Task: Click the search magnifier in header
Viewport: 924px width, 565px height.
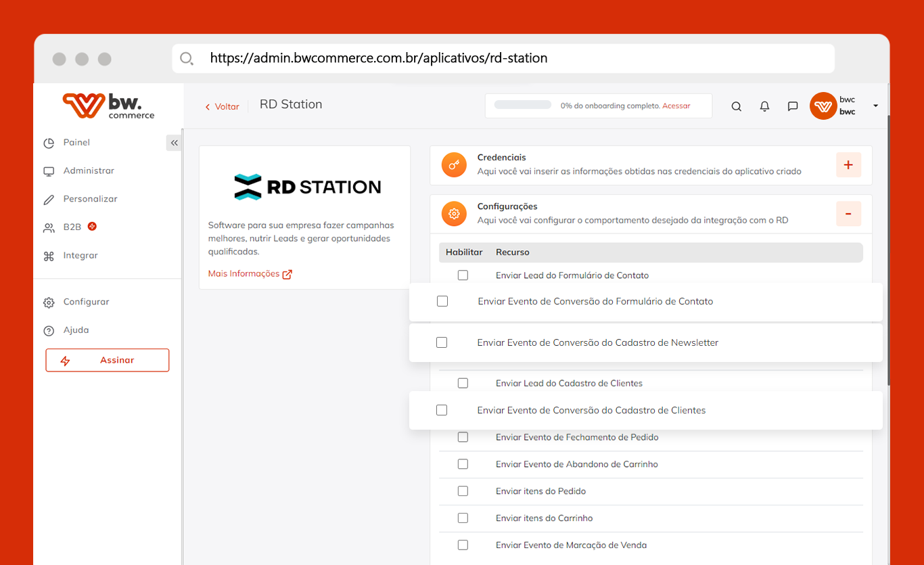Action: (737, 106)
